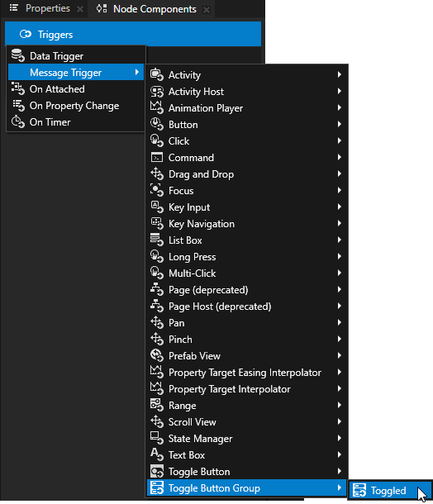Click the Click trigger hand icon
The width and height of the screenshot is (433, 504).
[x=157, y=140]
